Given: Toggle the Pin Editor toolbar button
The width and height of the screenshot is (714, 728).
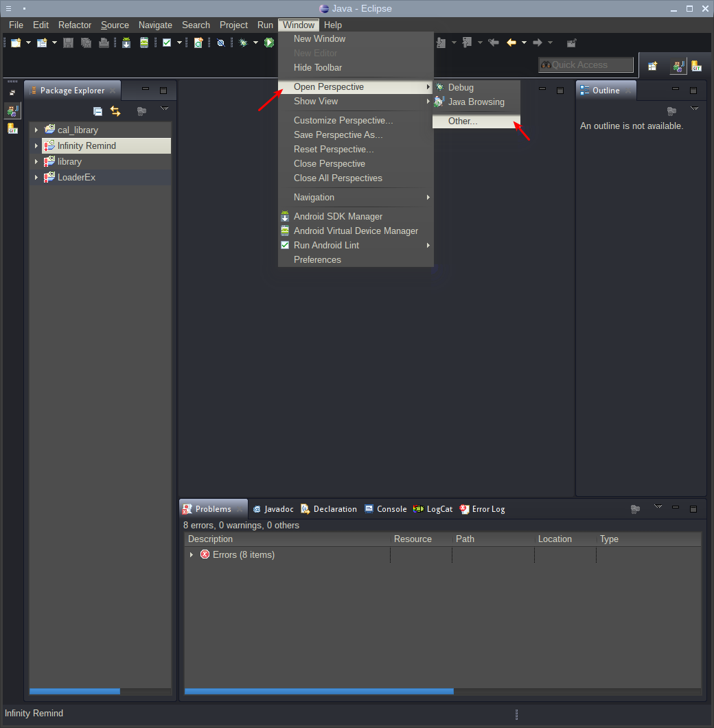Looking at the screenshot, I should (x=571, y=43).
